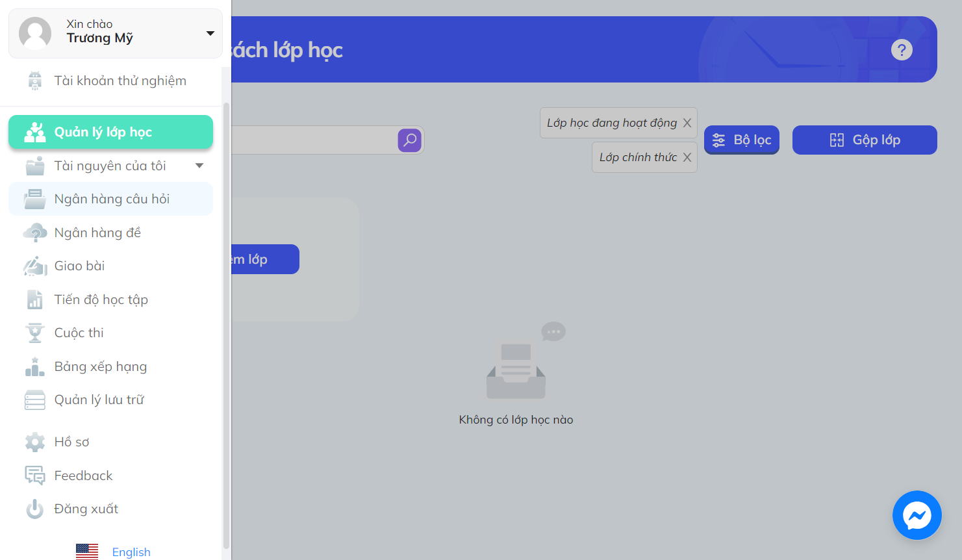The image size is (962, 560).
Task: Open Bảng xếp hạng page
Action: point(110,366)
